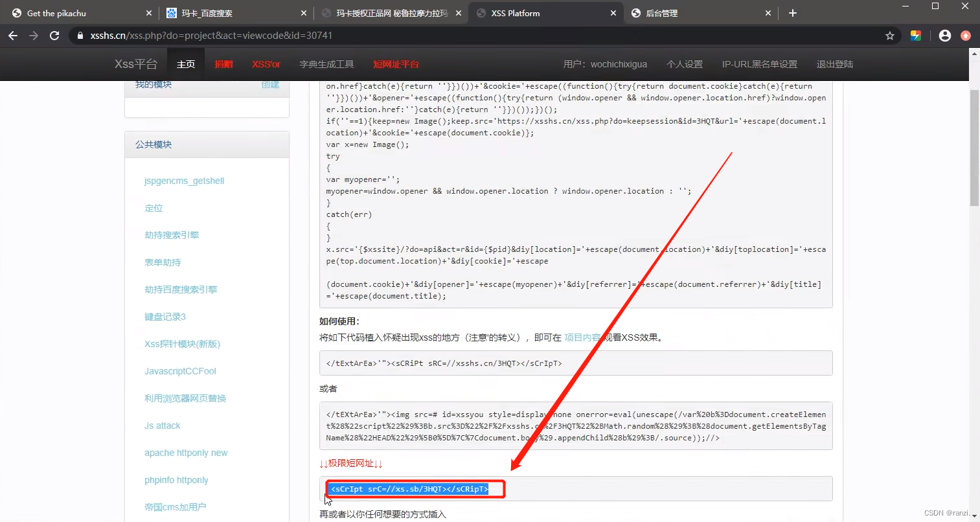980x522 pixels.
Task: Open the 'Js attack' module
Action: point(163,426)
